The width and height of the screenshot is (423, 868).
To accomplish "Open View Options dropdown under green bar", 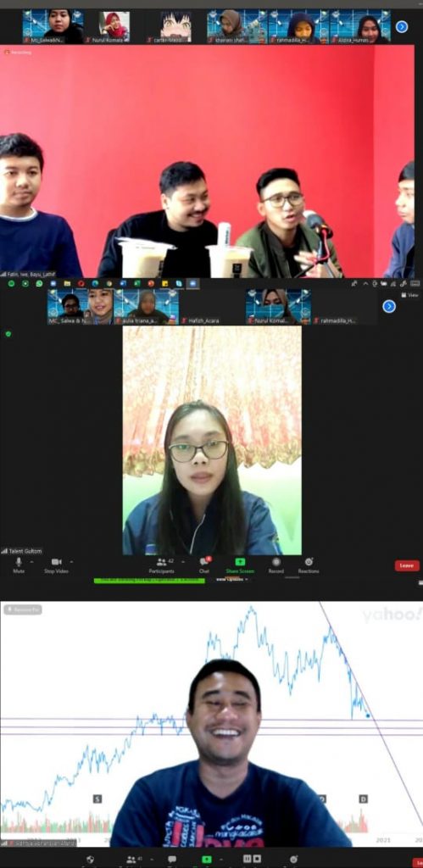I will [231, 580].
